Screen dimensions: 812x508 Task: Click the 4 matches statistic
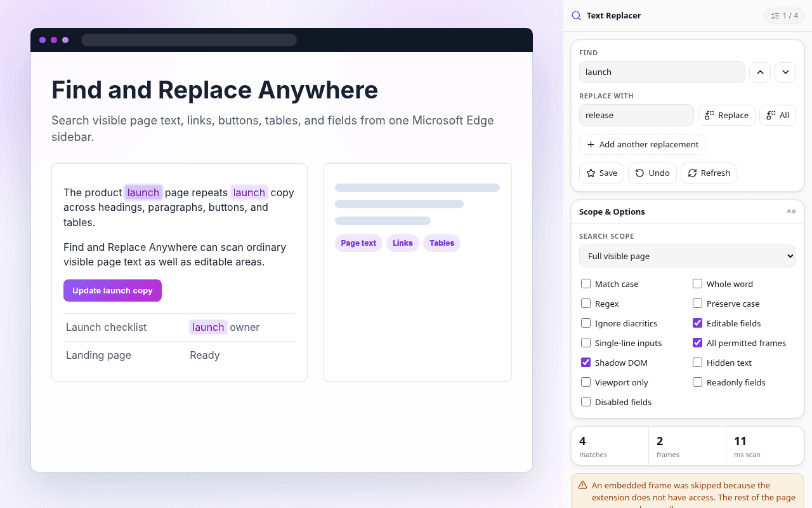click(610, 446)
